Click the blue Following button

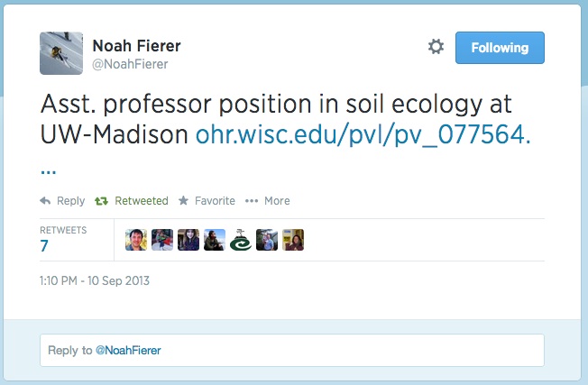click(x=500, y=48)
